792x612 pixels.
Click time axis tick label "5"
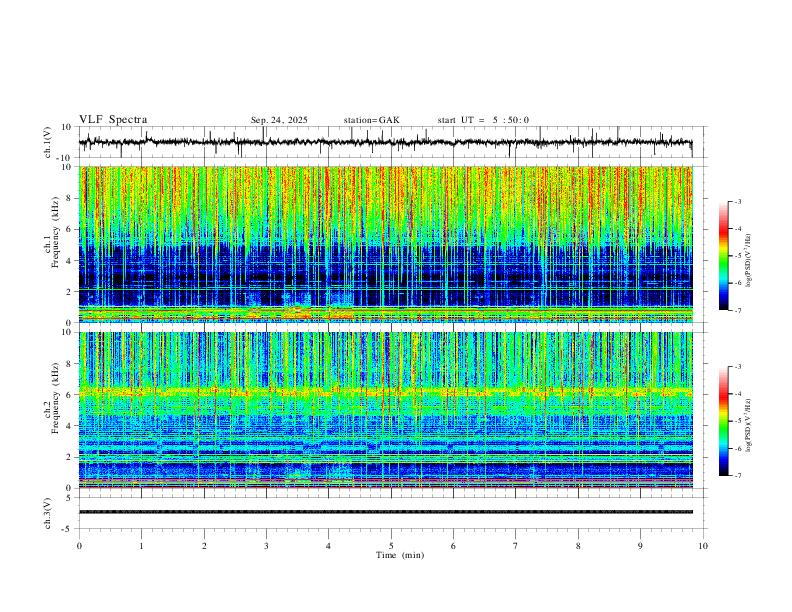click(391, 546)
